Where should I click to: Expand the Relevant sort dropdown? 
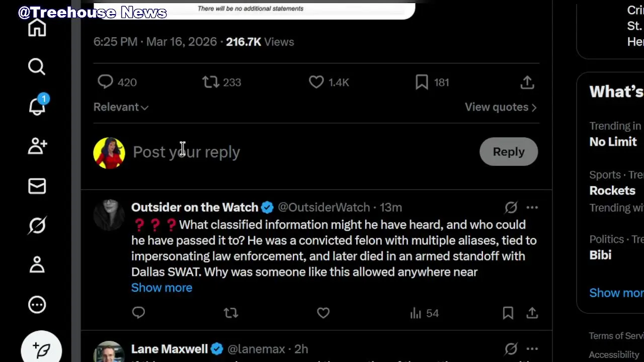coord(121,107)
